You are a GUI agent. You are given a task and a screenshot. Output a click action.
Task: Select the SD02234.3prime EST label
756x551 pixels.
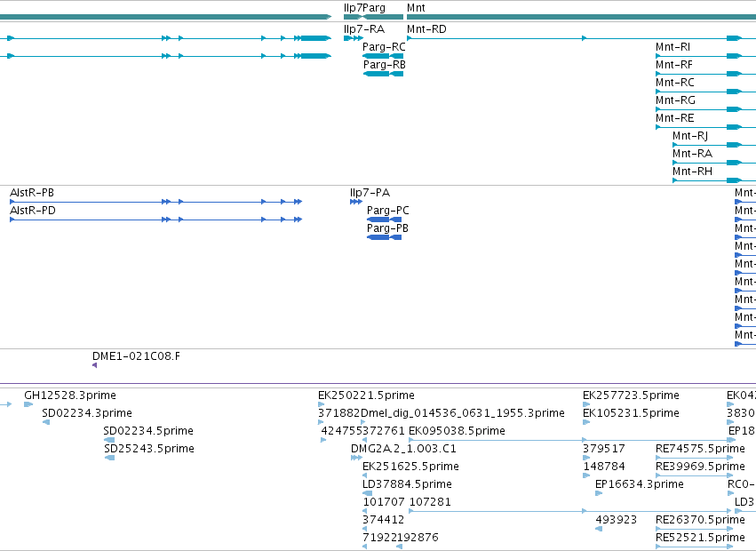87,413
